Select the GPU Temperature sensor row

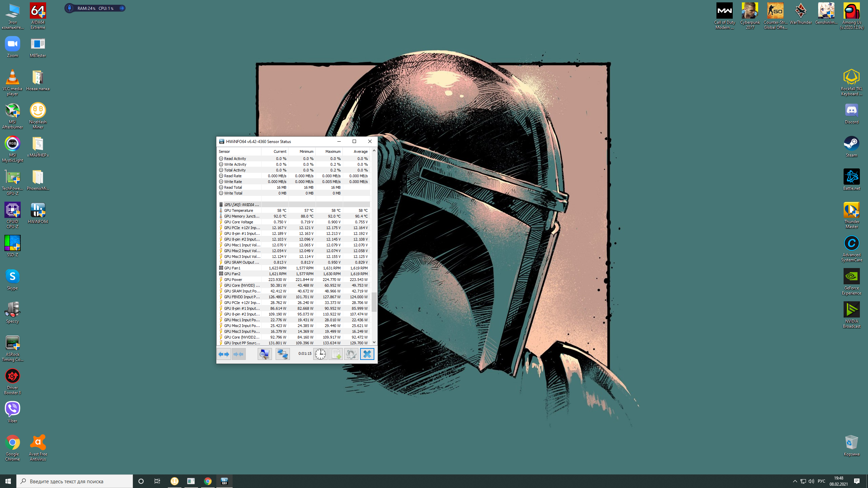pos(239,210)
